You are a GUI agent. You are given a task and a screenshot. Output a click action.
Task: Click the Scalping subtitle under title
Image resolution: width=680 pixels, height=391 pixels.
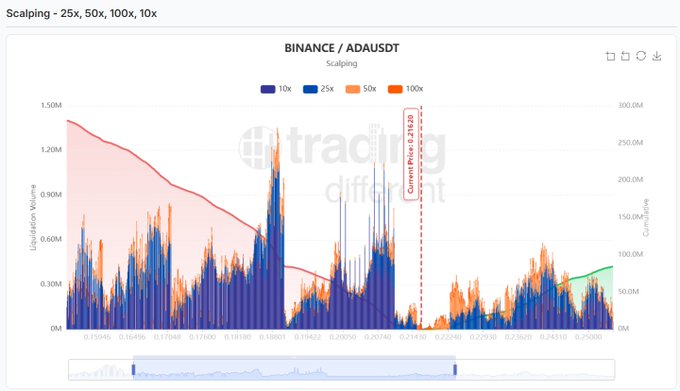[x=342, y=64]
